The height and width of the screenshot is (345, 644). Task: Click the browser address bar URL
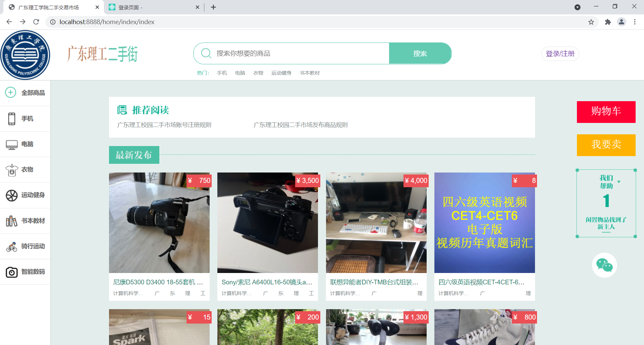point(107,22)
